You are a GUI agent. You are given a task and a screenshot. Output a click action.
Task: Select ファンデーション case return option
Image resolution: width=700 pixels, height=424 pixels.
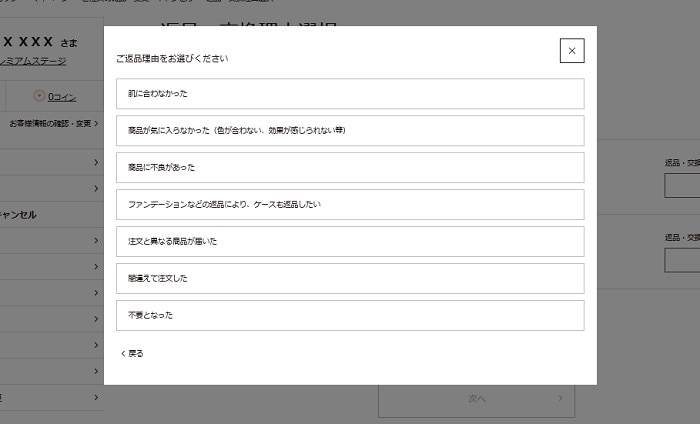point(350,204)
